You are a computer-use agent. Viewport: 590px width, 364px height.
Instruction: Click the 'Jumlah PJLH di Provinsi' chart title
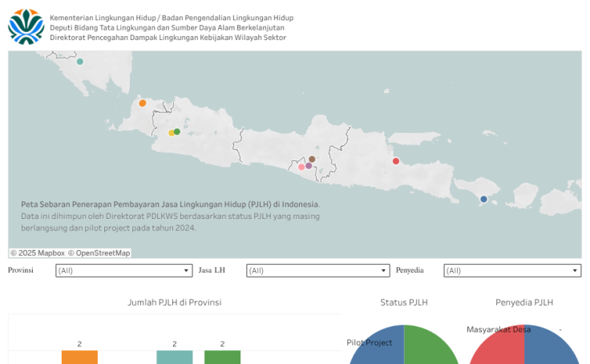[x=175, y=302]
